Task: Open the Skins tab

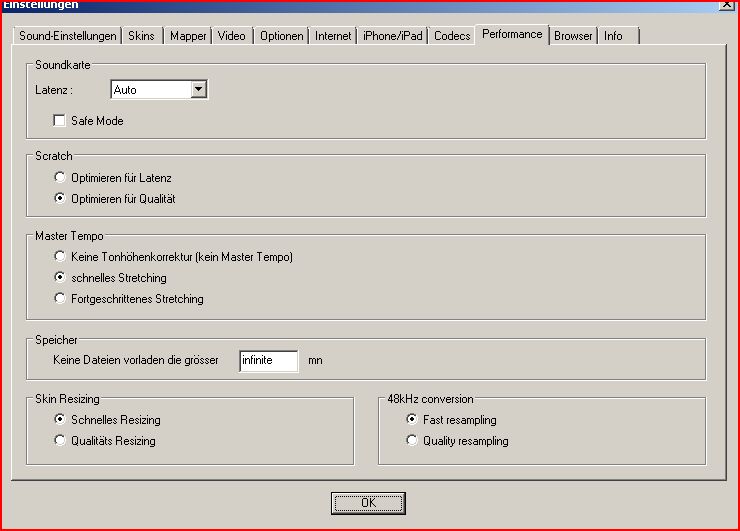Action: (142, 36)
